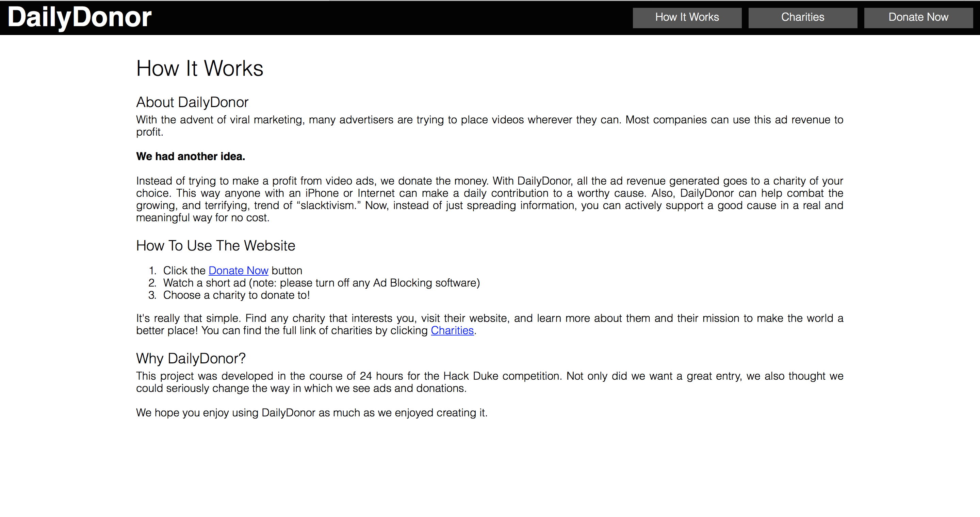
Task: Click the viral marketing intro paragraph
Action: [489, 120]
